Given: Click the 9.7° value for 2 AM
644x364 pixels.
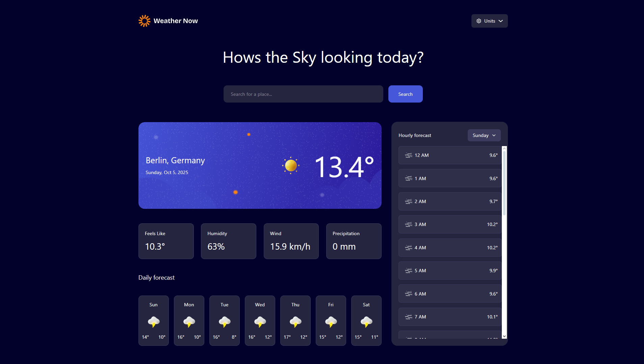Looking at the screenshot, I should 493,201.
